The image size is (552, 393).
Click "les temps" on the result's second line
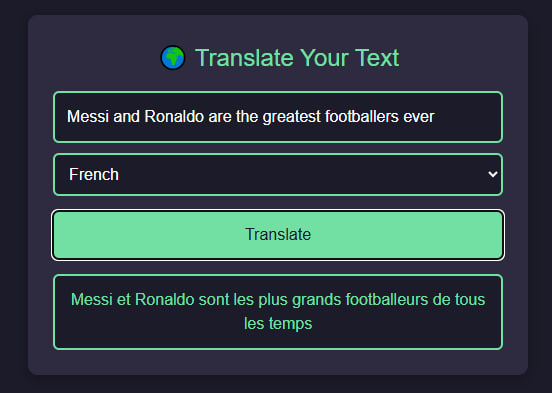[x=278, y=324]
